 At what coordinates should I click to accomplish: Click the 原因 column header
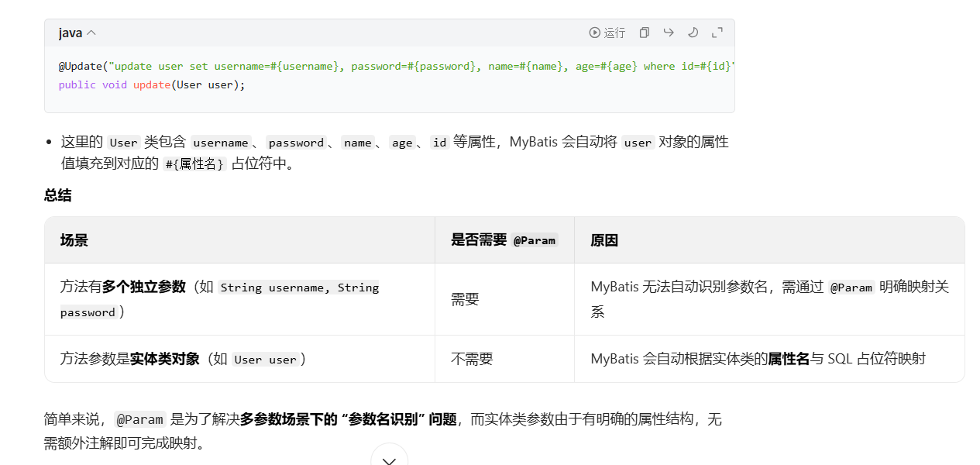click(x=769, y=240)
